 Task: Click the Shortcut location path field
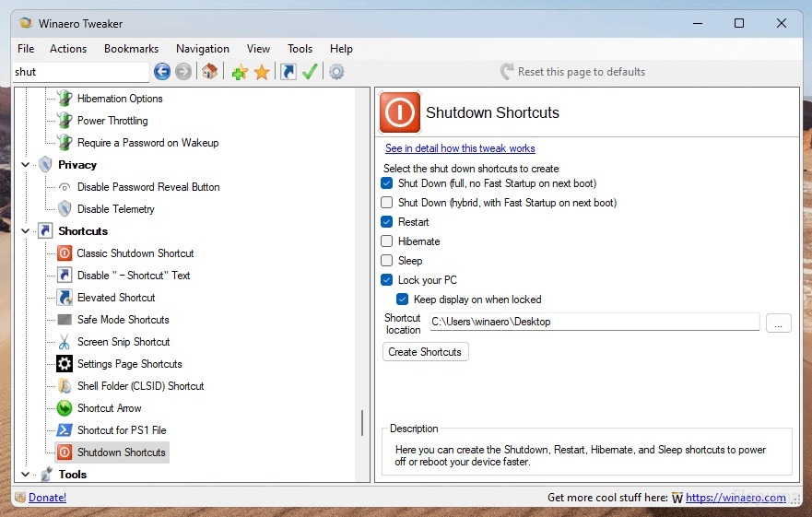594,323
